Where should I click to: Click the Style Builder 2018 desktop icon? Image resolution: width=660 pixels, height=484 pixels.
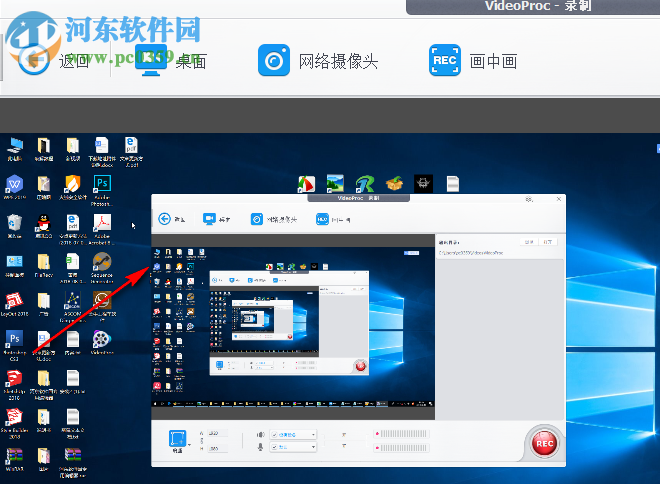15,423
